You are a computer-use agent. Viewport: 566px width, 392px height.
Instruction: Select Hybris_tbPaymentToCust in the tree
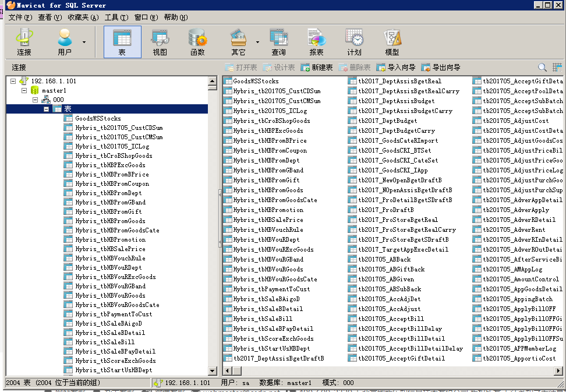[x=114, y=314]
